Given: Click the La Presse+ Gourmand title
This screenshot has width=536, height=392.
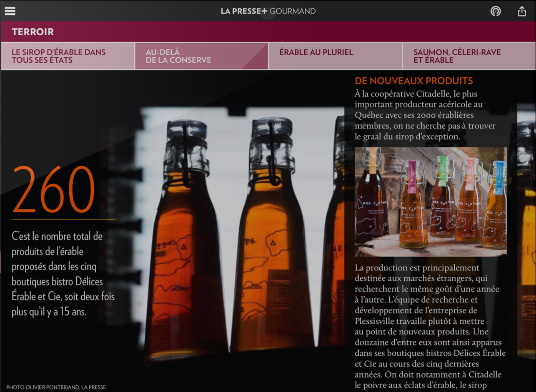Looking at the screenshot, I should click(268, 11).
